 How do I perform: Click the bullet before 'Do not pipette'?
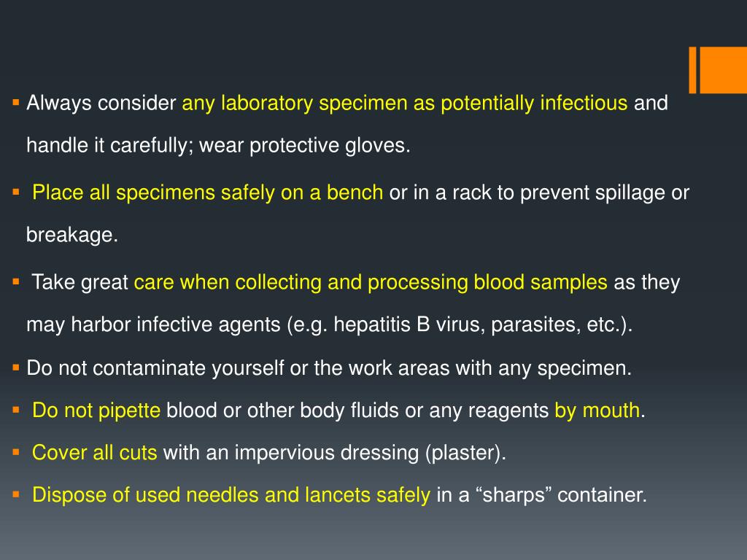pos(16,410)
